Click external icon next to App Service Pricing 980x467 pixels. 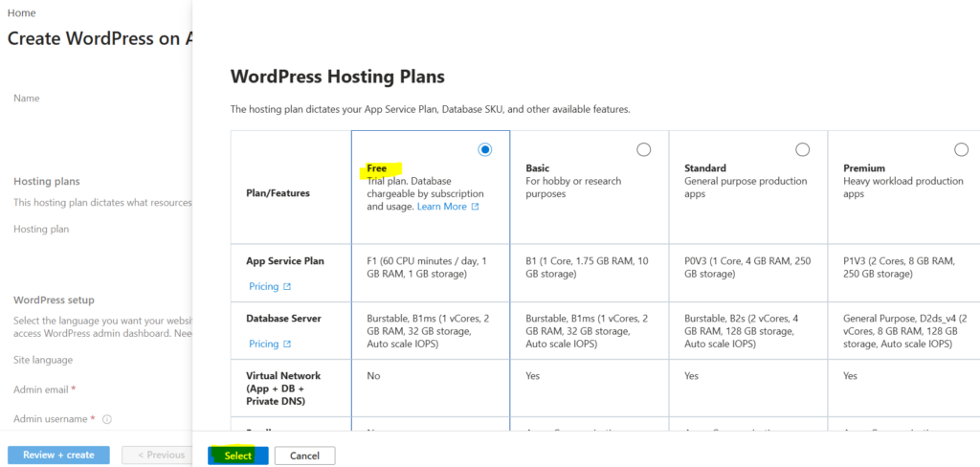(x=287, y=286)
